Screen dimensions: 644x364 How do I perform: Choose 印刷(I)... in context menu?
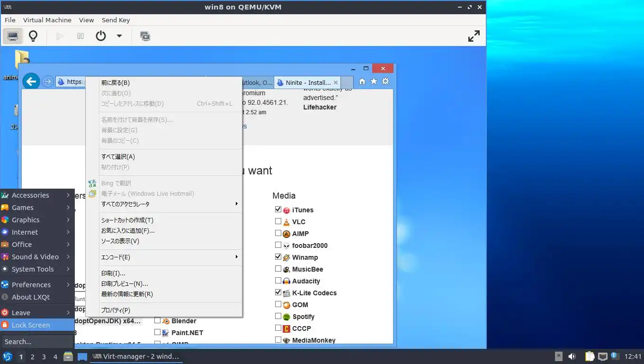pos(164,273)
